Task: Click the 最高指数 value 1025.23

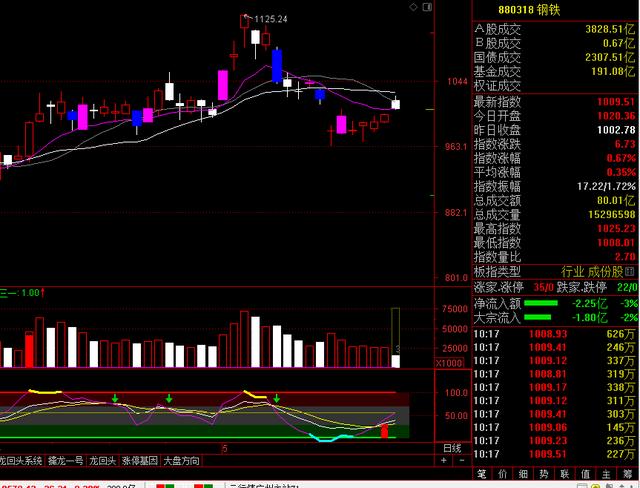Action: point(616,228)
